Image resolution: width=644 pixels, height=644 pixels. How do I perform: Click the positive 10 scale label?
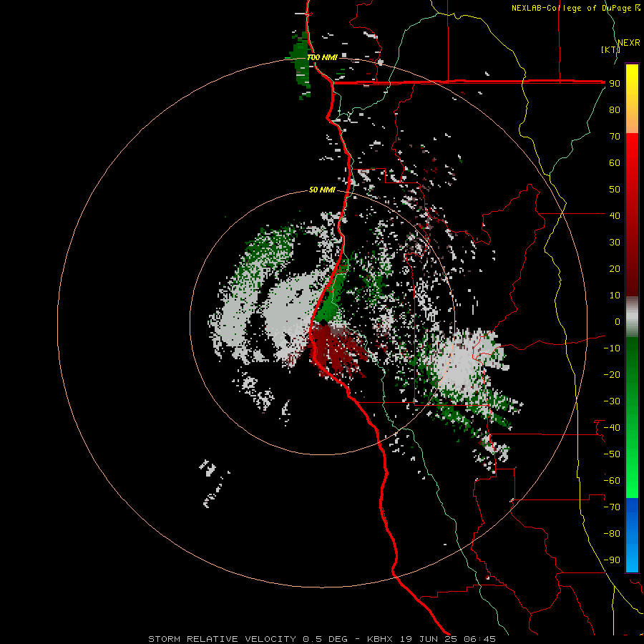tap(615, 296)
